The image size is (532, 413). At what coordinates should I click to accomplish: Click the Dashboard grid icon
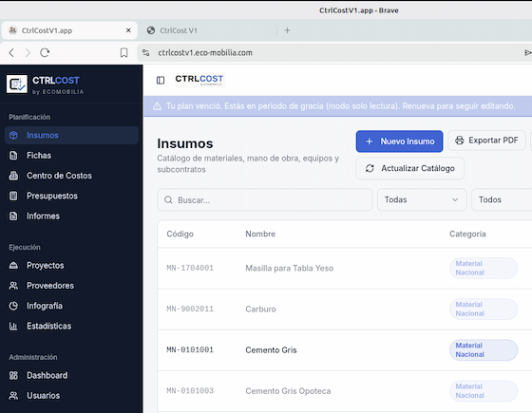(x=13, y=375)
